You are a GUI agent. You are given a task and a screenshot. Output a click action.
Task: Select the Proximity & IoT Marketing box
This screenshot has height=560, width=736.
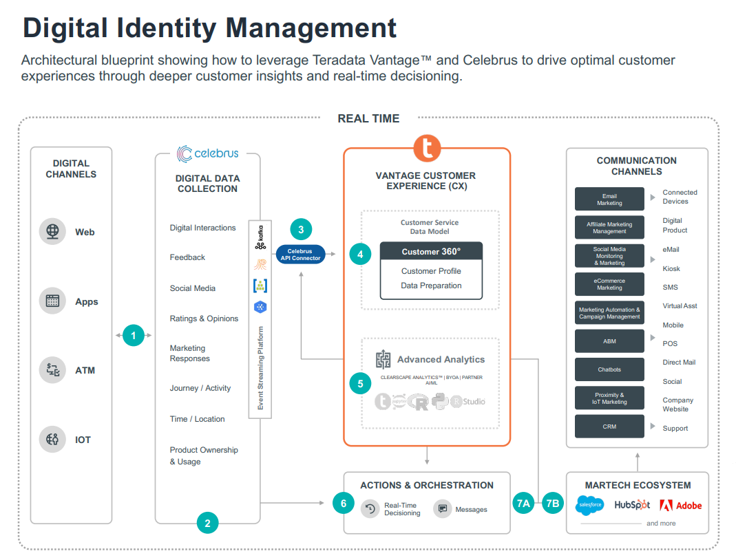click(x=609, y=398)
